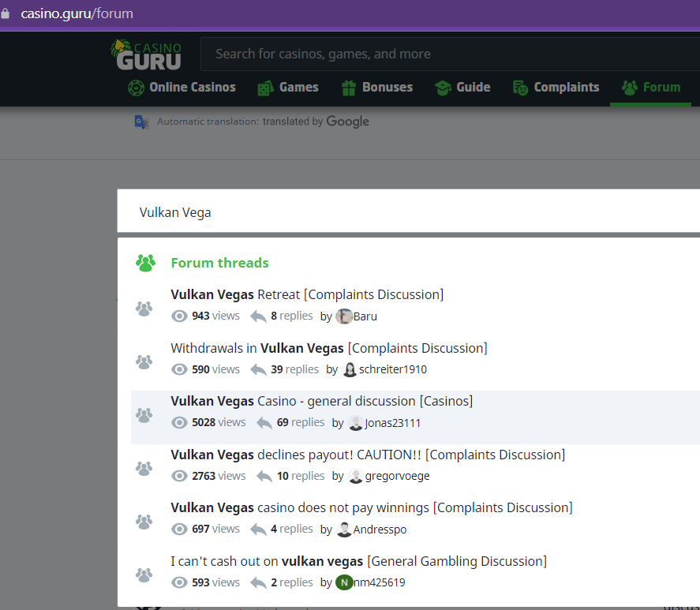Open Vulkan Vegas declines payout thread
The height and width of the screenshot is (610, 700).
tap(367, 455)
